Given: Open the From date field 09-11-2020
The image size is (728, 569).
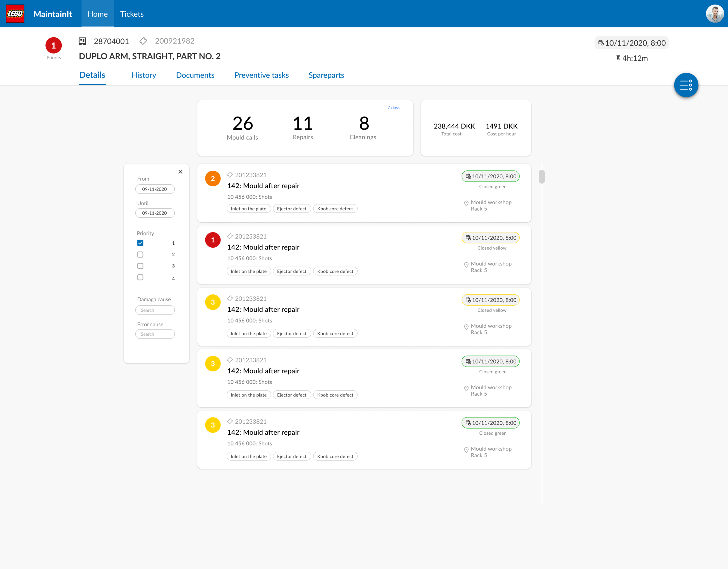Looking at the screenshot, I should click(x=155, y=189).
